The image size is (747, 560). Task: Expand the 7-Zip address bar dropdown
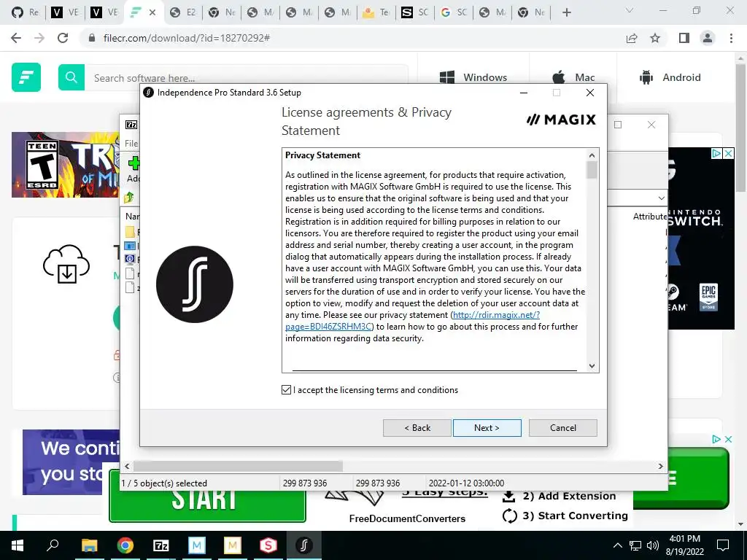click(x=661, y=198)
